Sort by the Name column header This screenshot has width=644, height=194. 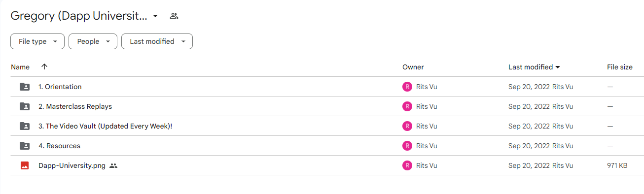[x=20, y=67]
